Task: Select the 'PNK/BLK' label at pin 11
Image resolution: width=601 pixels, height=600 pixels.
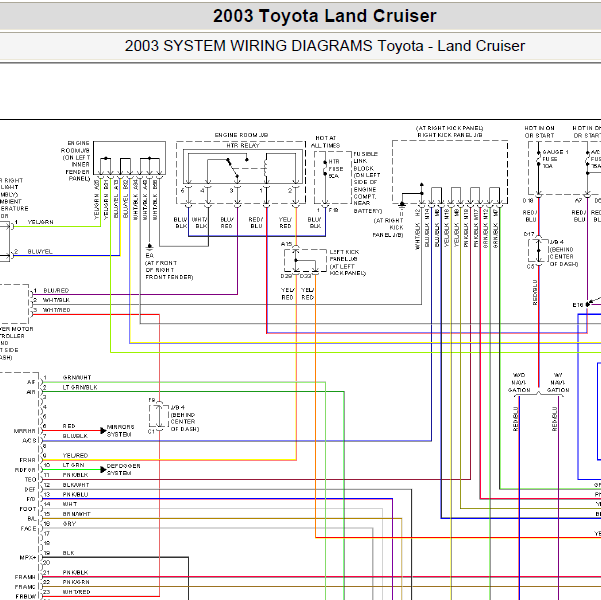Action: (75, 475)
